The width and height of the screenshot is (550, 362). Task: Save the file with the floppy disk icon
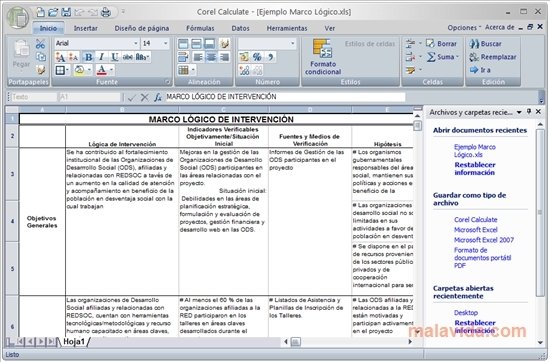click(66, 12)
